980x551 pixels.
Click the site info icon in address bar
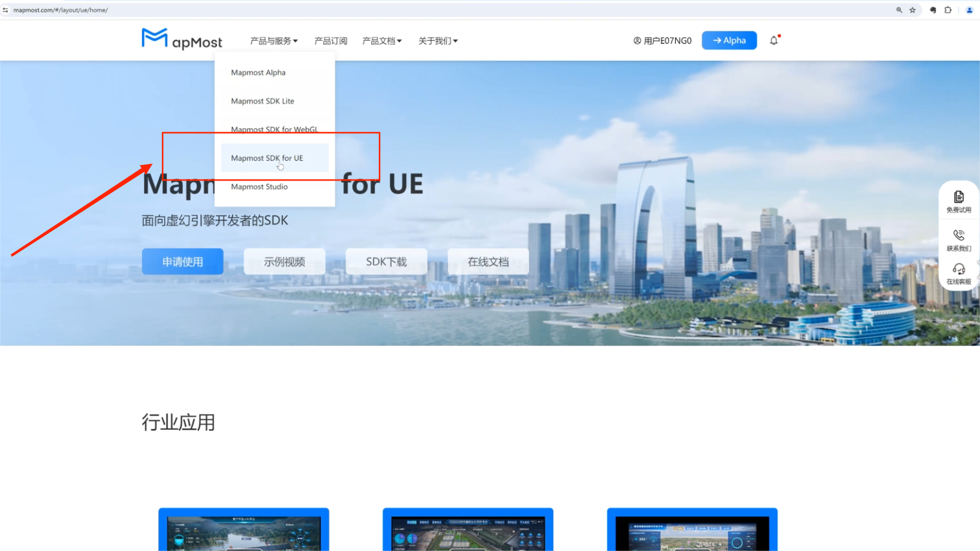5,10
